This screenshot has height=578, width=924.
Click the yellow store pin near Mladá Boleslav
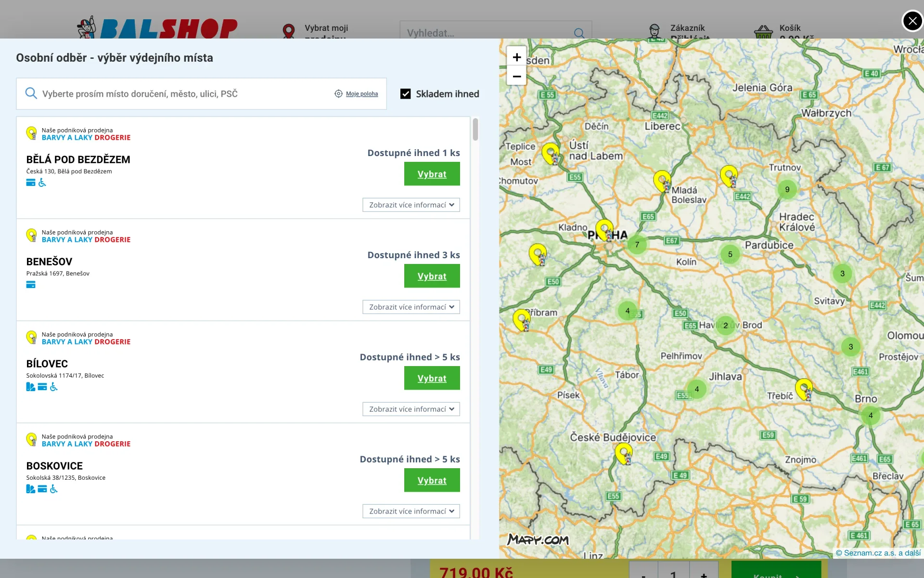[x=663, y=182]
